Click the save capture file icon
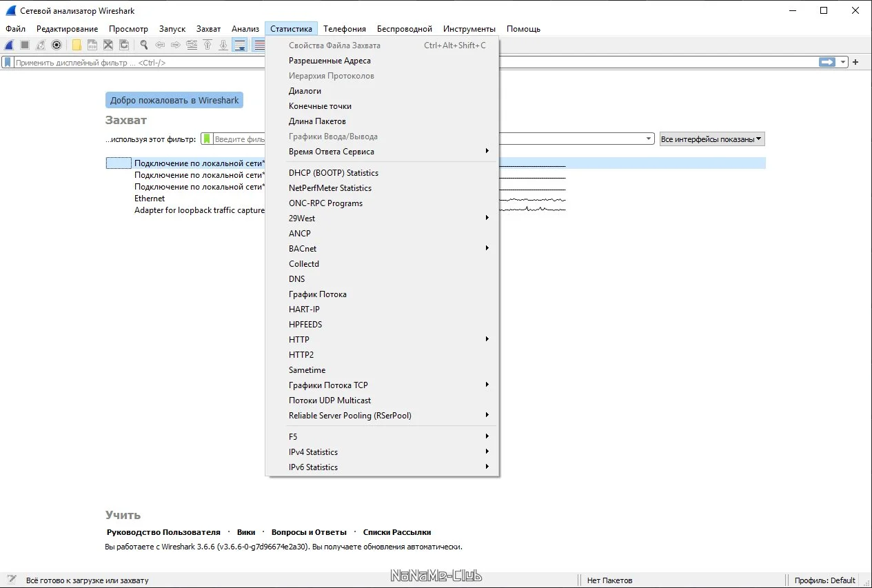The image size is (872, 588). pos(92,45)
